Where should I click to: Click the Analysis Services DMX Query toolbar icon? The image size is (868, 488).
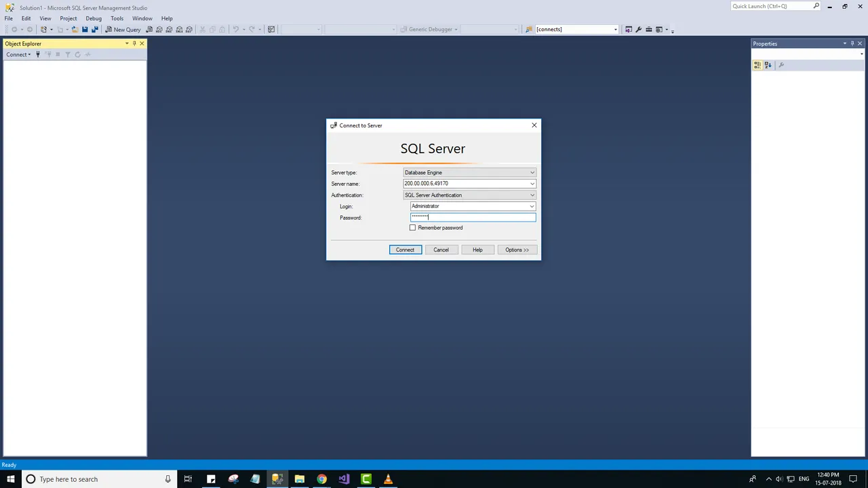point(169,29)
